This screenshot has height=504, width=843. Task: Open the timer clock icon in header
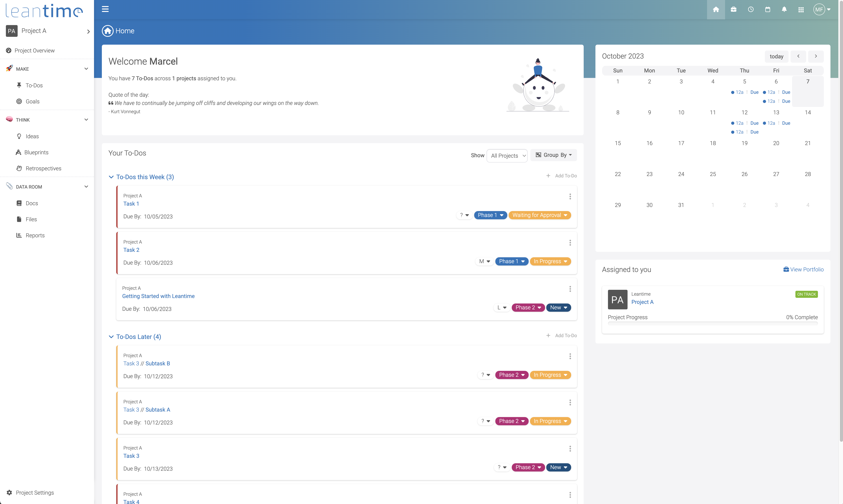[x=751, y=10]
